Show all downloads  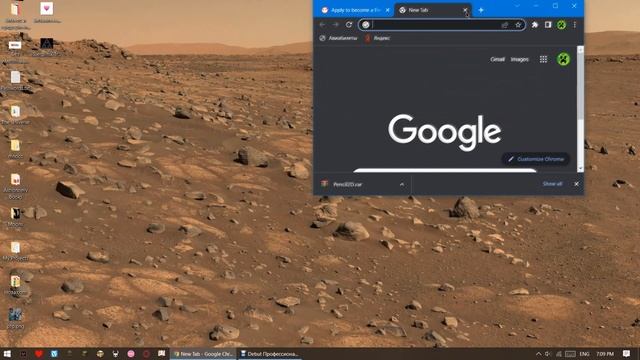pyautogui.click(x=552, y=184)
